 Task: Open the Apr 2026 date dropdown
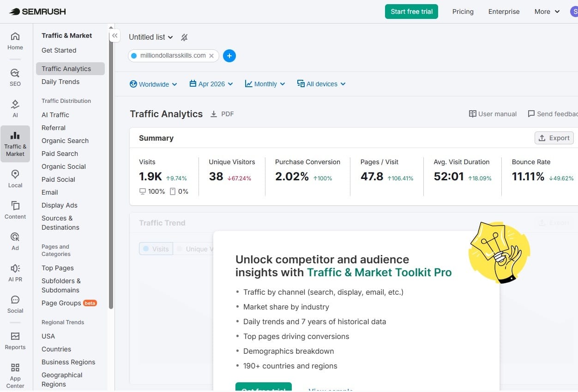tap(211, 84)
